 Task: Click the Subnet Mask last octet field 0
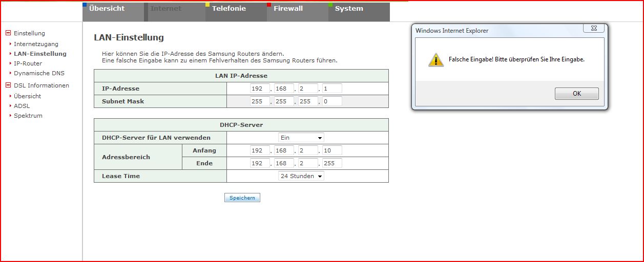click(x=332, y=101)
